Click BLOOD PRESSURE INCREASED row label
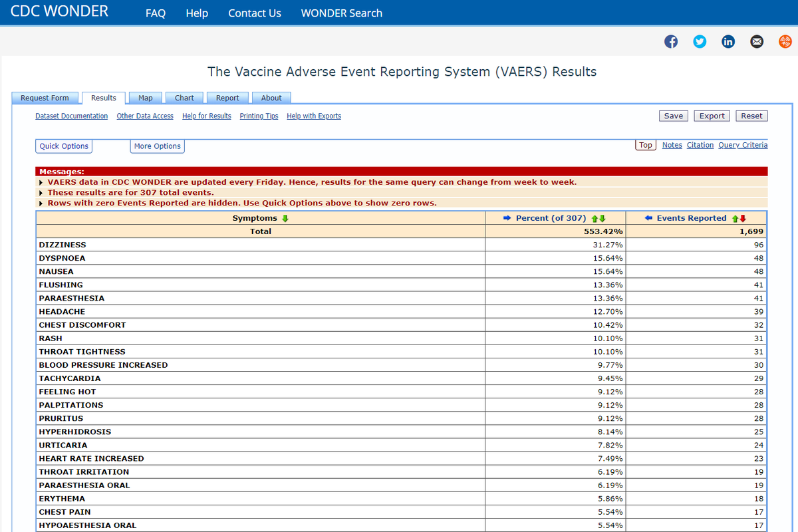 (103, 364)
